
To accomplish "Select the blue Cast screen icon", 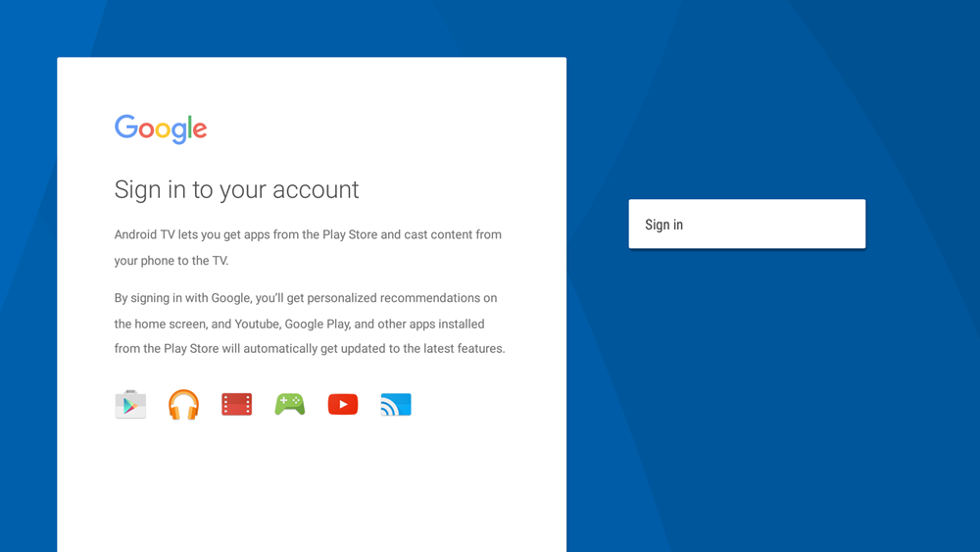I will [396, 405].
